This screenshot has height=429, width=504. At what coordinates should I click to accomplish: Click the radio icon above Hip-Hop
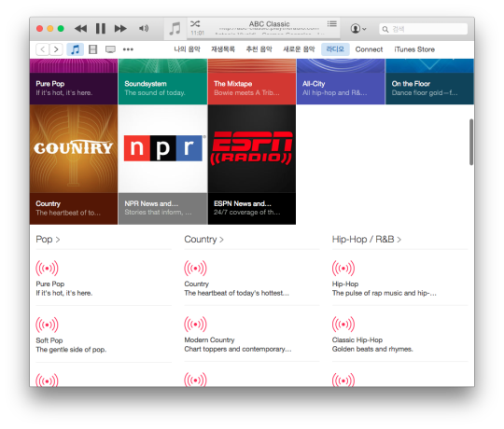click(x=343, y=269)
